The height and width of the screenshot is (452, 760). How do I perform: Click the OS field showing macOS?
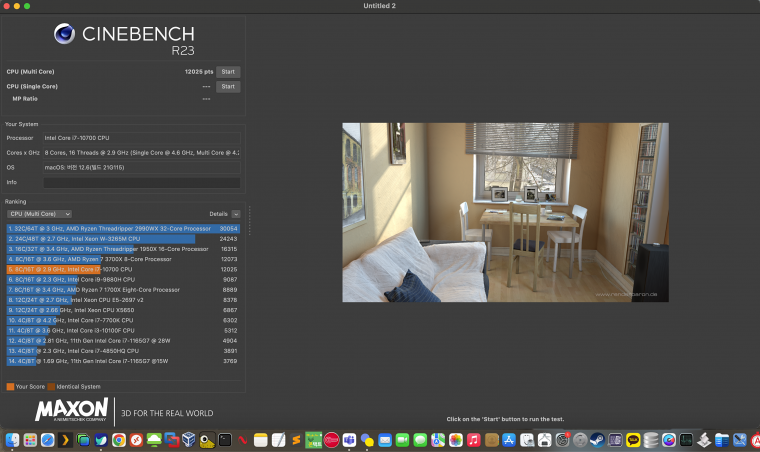[x=142, y=168]
